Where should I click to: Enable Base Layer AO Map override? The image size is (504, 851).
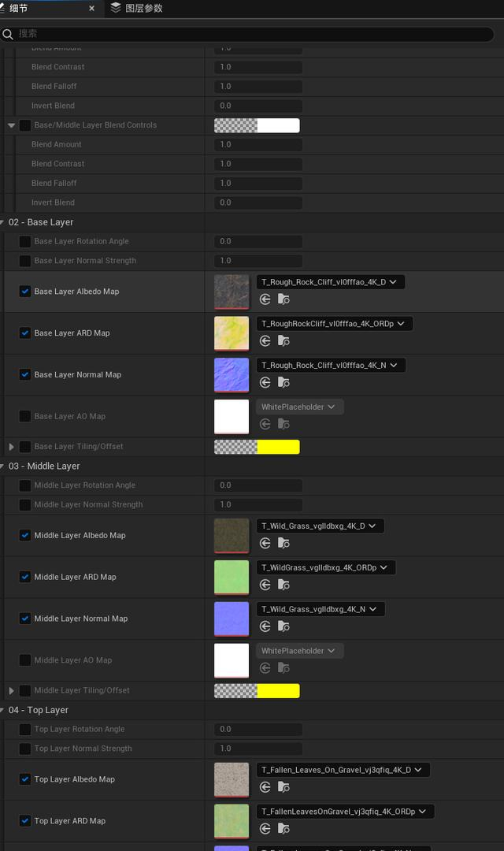tap(25, 416)
